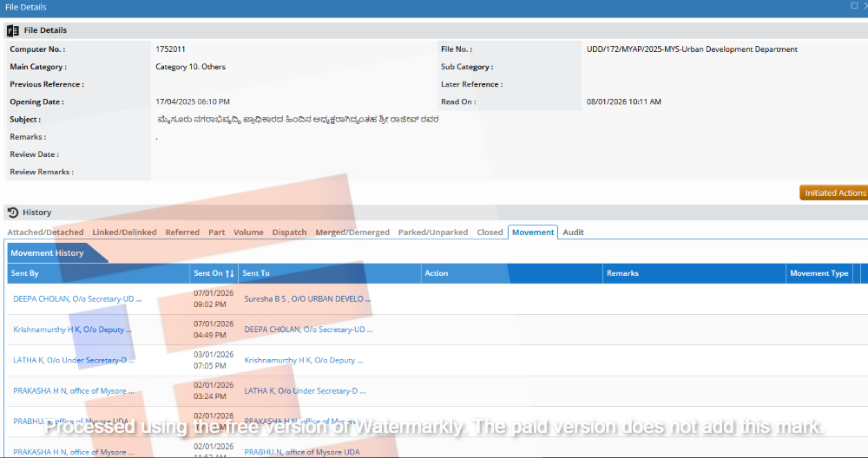View the Parked/Unparked tab
Screen dimensions: 868x458
point(433,232)
